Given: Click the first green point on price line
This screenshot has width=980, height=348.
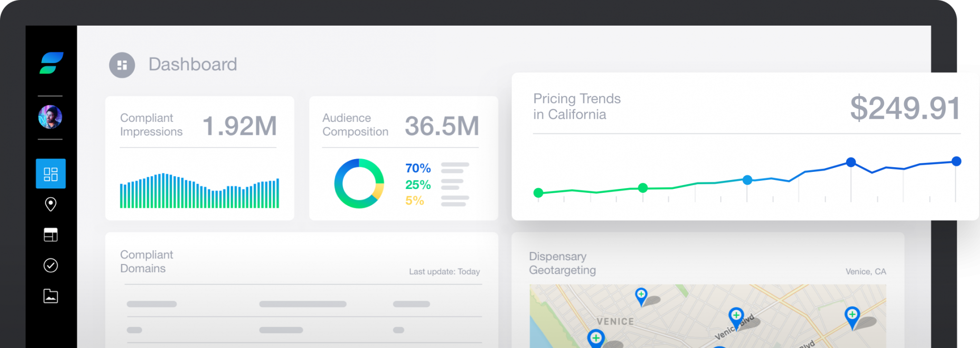Looking at the screenshot, I should (538, 193).
